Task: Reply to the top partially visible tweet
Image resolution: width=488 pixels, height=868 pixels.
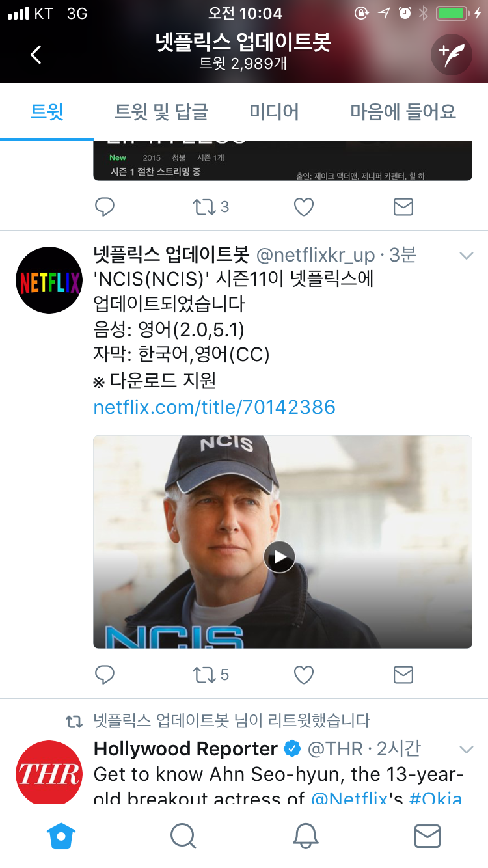Action: pyautogui.click(x=105, y=207)
